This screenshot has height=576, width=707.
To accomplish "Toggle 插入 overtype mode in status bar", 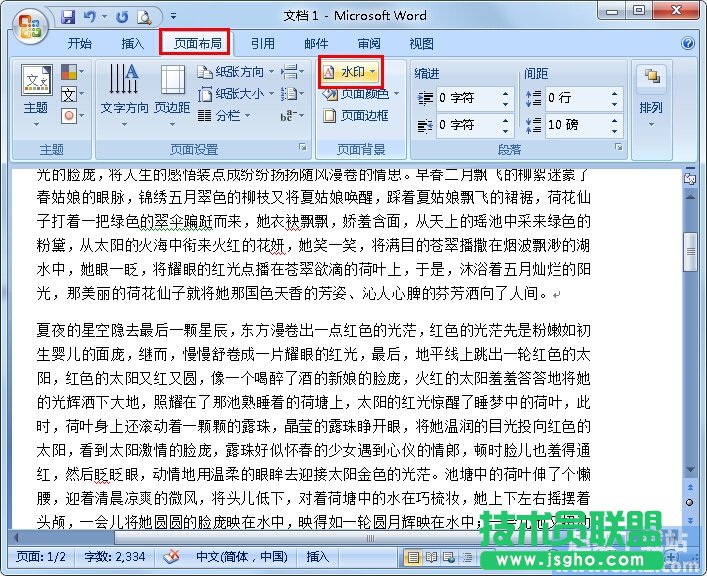I will click(317, 557).
